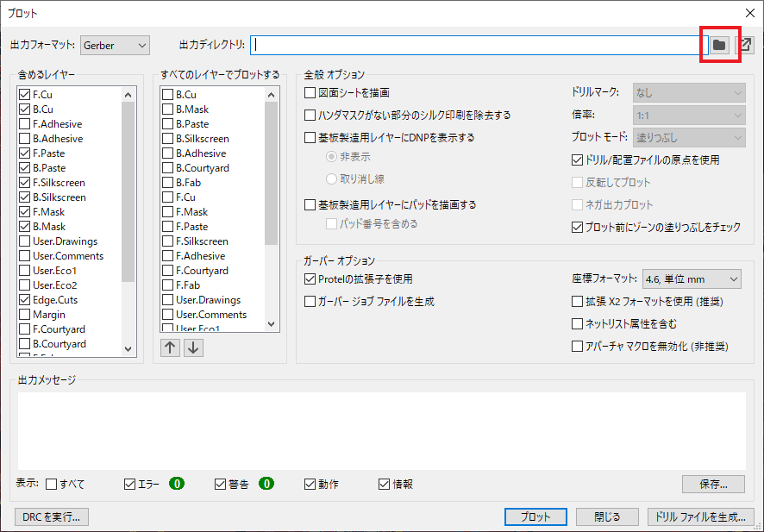Open the 座標フォーマット dropdown
The image size is (764, 532).
[x=692, y=279]
